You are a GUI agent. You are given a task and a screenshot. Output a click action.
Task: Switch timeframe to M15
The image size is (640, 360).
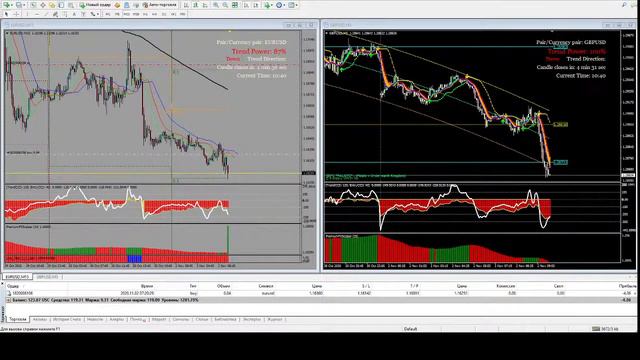(127, 14)
